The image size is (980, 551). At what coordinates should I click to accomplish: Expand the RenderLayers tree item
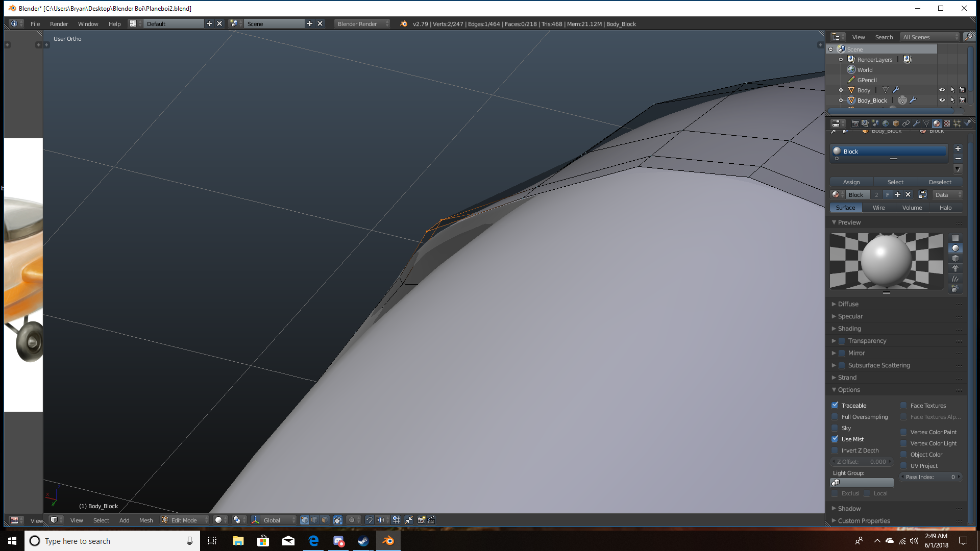tap(841, 59)
